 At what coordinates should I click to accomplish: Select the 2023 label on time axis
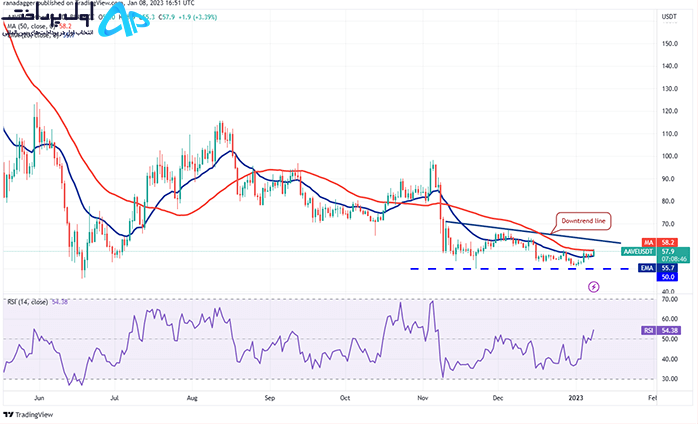(575, 398)
